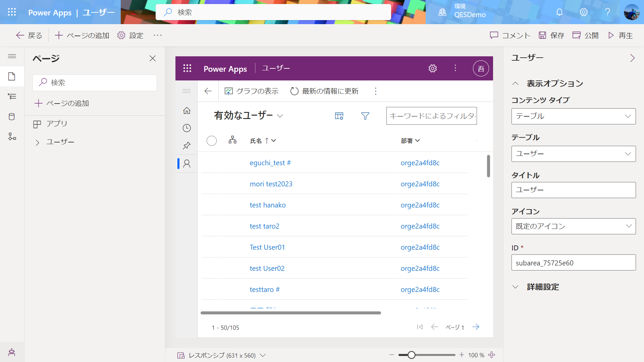Click the filter funnel icon
Viewport: 644px width, 362px height.
tap(365, 116)
